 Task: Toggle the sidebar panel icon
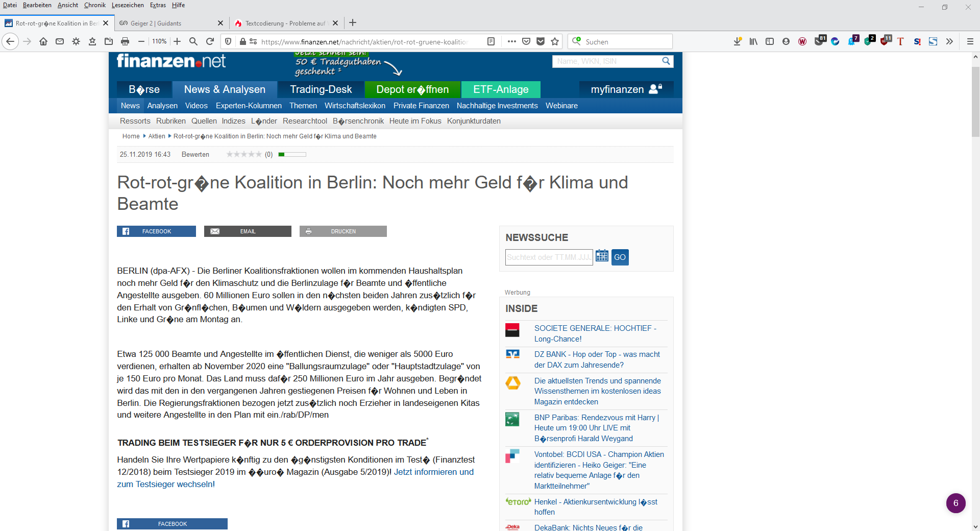pyautogui.click(x=770, y=41)
